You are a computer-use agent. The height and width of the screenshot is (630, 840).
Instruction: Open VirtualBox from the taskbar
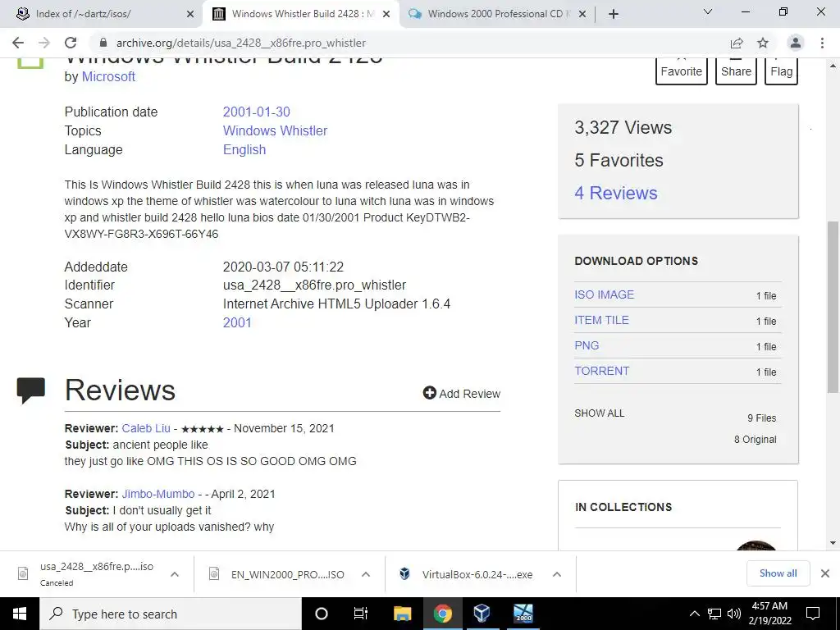pyautogui.click(x=482, y=614)
